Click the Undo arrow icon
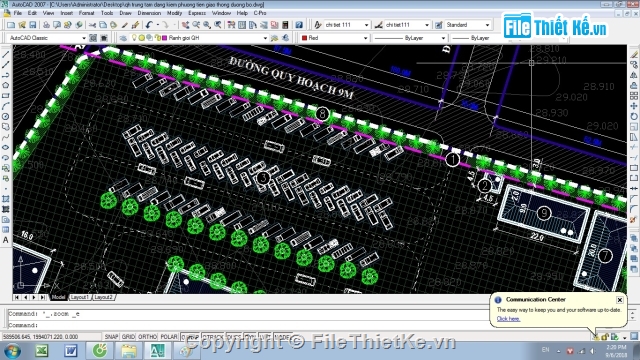The width and height of the screenshot is (640, 360). tap(149, 25)
